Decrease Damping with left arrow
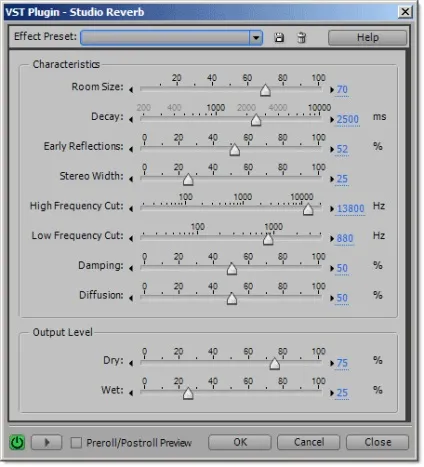Image resolution: width=424 pixels, height=467 pixels. pos(131,268)
